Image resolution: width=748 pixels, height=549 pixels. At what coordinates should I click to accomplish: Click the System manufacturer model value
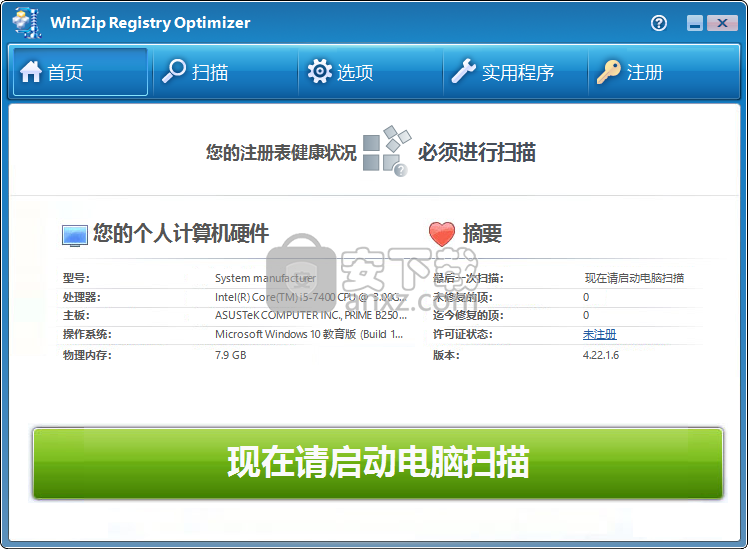tap(265, 278)
